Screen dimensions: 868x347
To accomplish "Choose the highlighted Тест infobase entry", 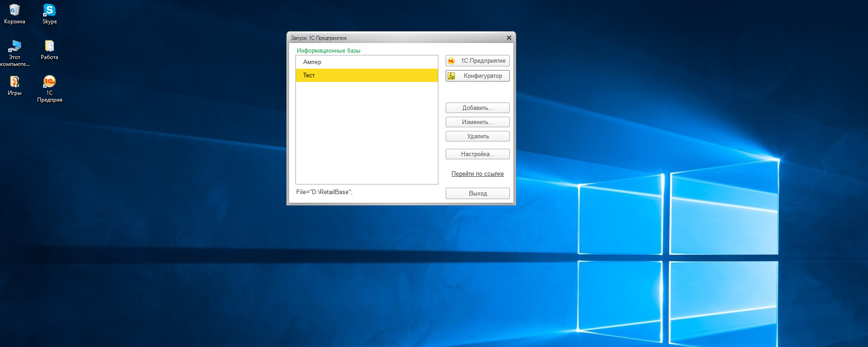I will pyautogui.click(x=367, y=76).
